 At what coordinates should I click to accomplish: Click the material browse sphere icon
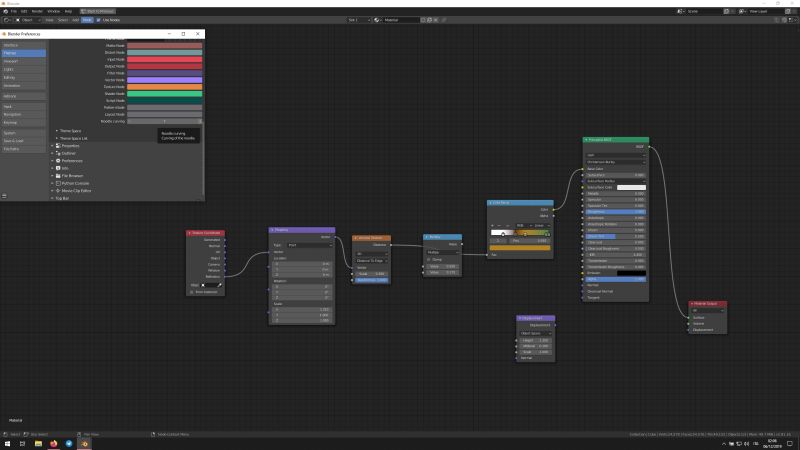coord(378,20)
